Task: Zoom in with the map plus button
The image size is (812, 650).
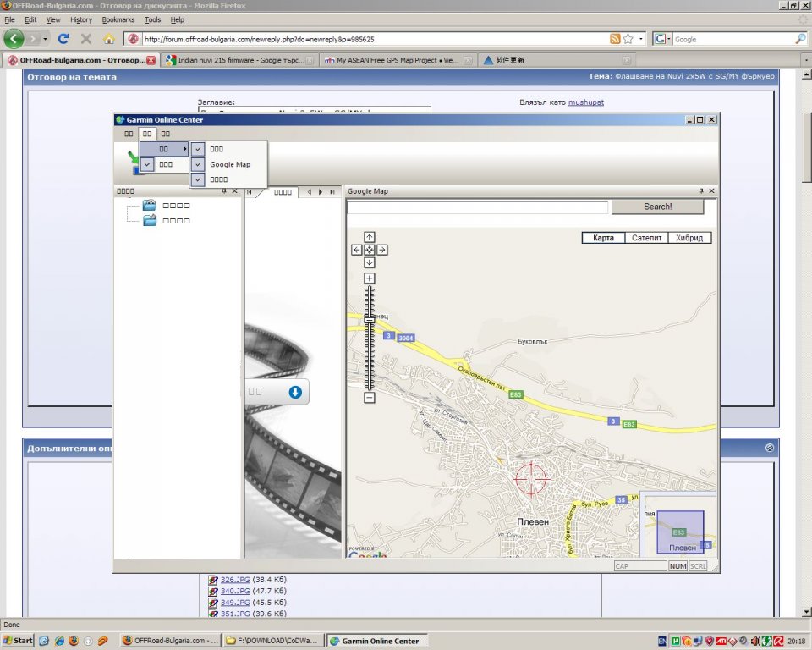Action: [370, 278]
